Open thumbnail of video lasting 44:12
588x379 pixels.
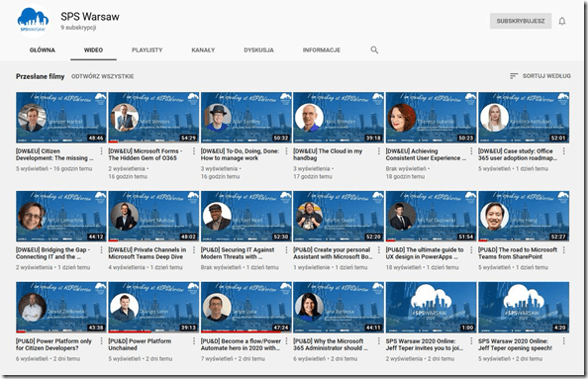point(61,216)
